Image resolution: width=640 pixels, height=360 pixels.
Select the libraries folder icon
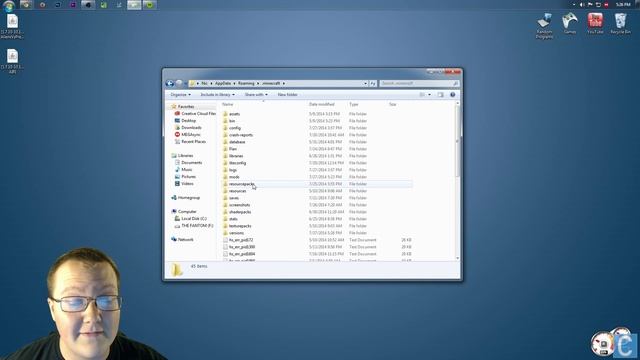point(225,156)
